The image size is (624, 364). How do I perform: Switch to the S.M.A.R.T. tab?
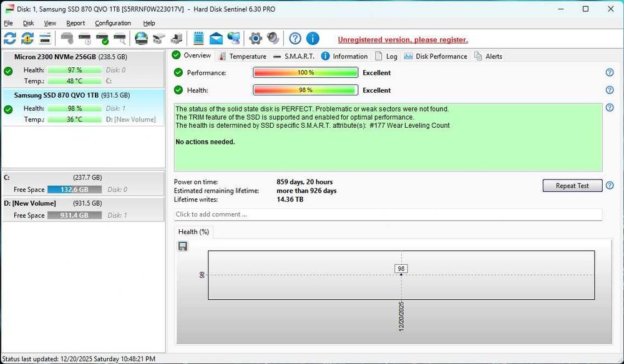[294, 56]
